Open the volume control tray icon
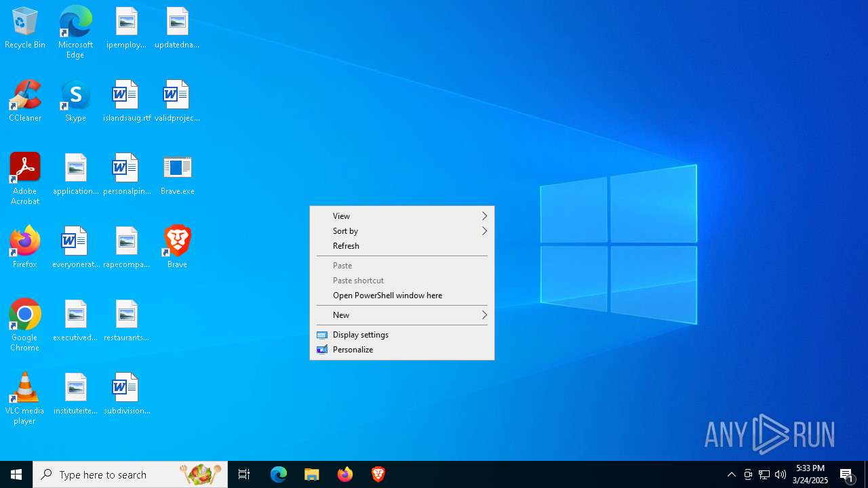Screen dimensions: 868x488 coord(781,474)
